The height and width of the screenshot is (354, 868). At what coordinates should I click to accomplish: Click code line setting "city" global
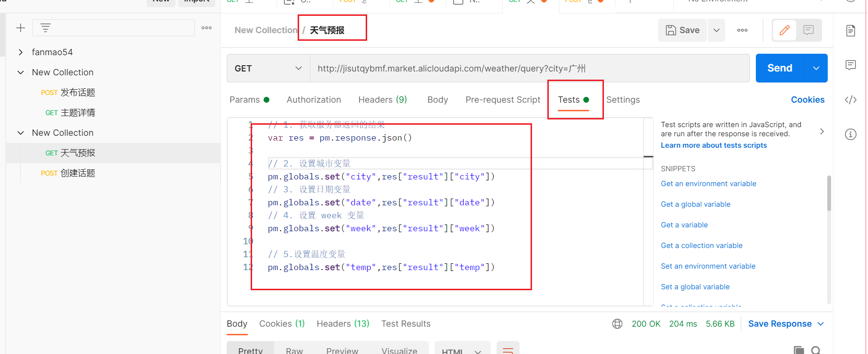pos(381,177)
